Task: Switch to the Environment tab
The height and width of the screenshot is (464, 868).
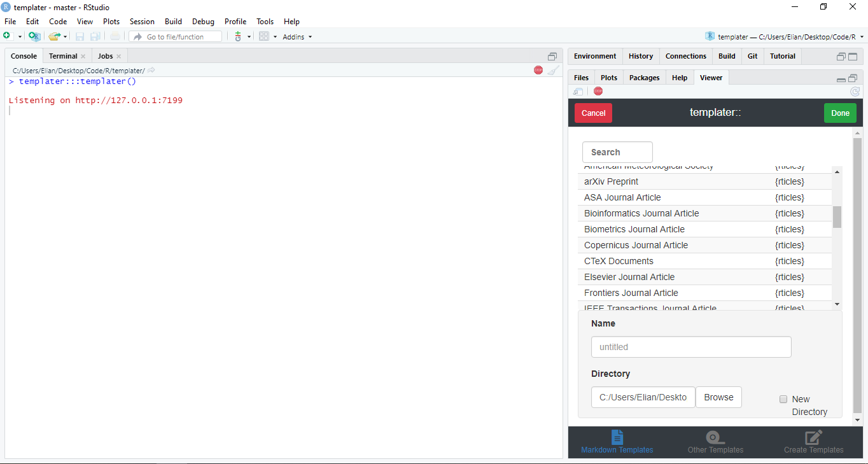Action: 595,56
